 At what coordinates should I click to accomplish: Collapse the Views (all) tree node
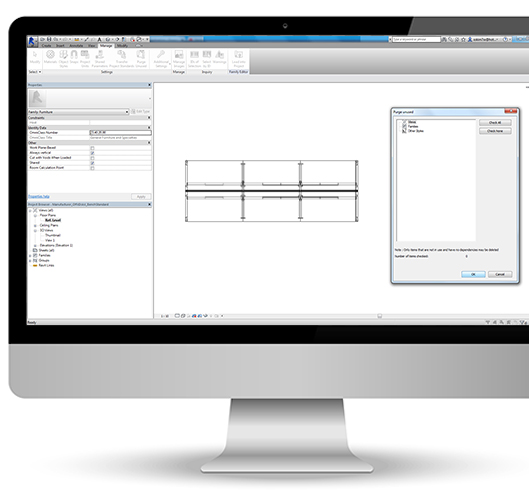coord(30,210)
